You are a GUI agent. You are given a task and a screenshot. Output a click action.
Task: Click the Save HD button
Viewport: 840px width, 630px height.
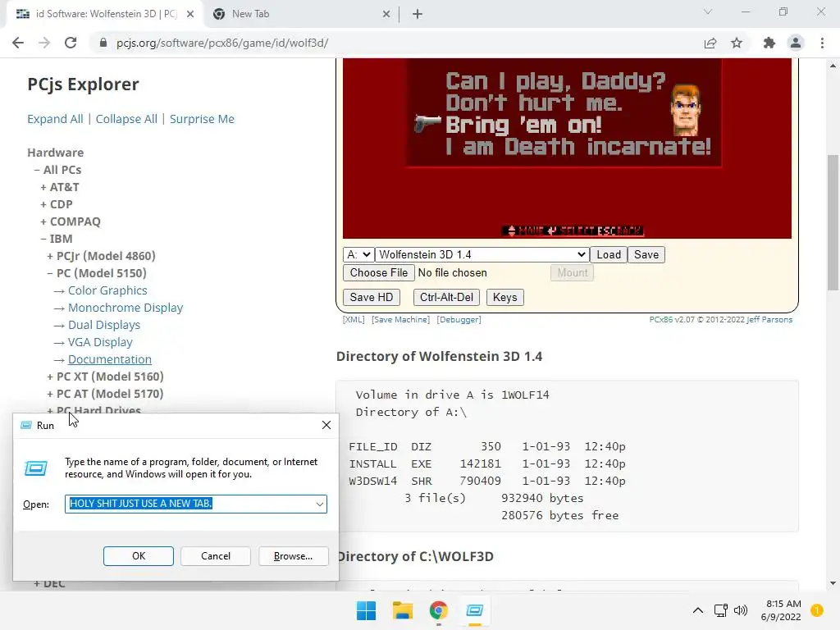tap(372, 297)
